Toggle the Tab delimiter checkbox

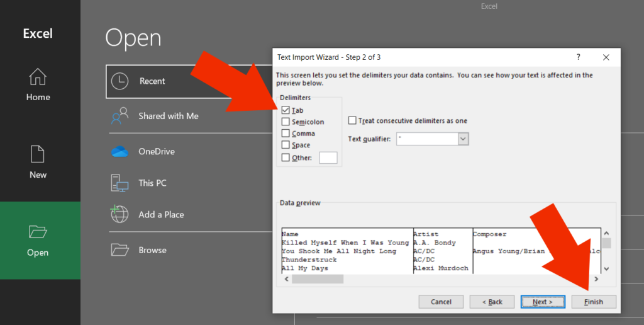click(286, 110)
